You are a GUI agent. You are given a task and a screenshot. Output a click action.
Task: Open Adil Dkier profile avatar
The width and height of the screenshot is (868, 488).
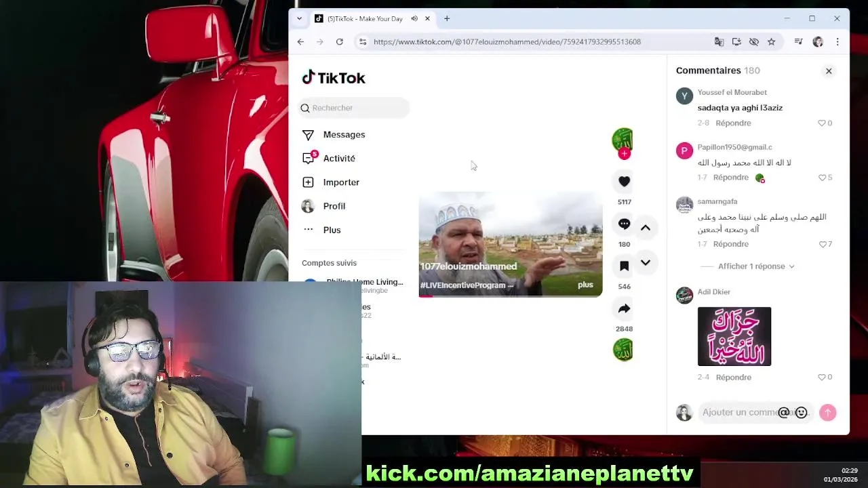click(684, 296)
